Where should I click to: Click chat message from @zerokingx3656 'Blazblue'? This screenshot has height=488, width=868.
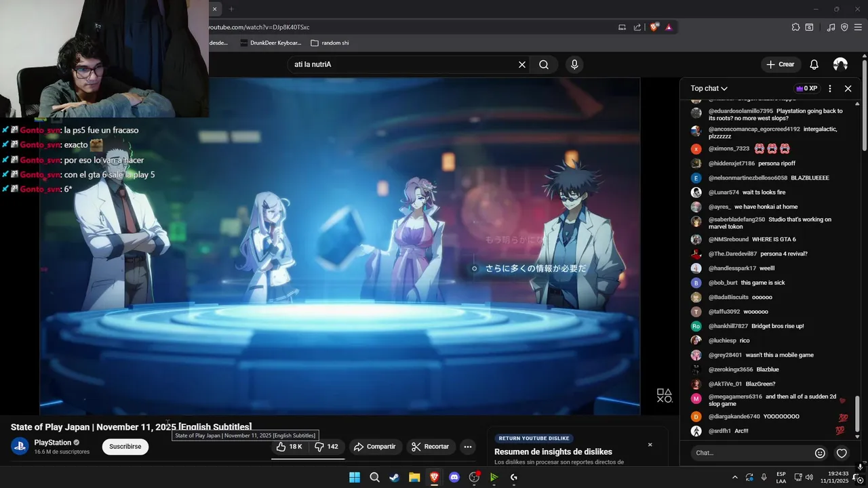pos(735,369)
